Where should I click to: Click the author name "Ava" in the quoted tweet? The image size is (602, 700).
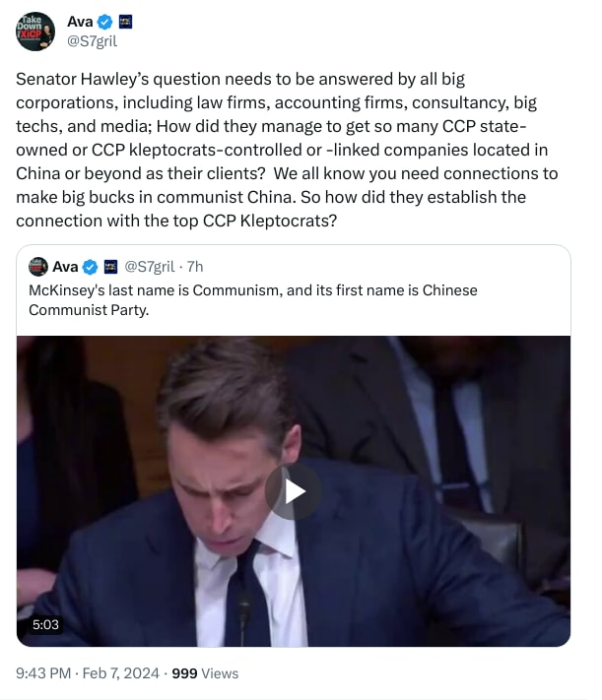pyautogui.click(x=65, y=266)
